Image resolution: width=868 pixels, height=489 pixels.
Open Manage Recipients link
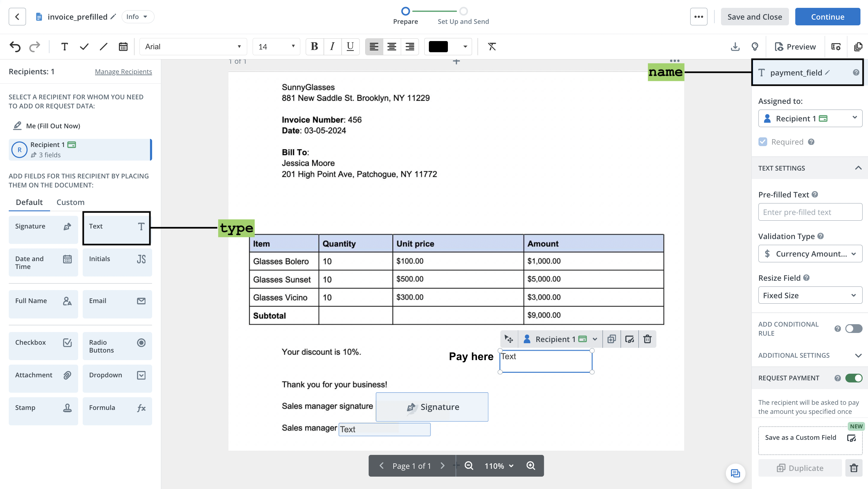123,72
